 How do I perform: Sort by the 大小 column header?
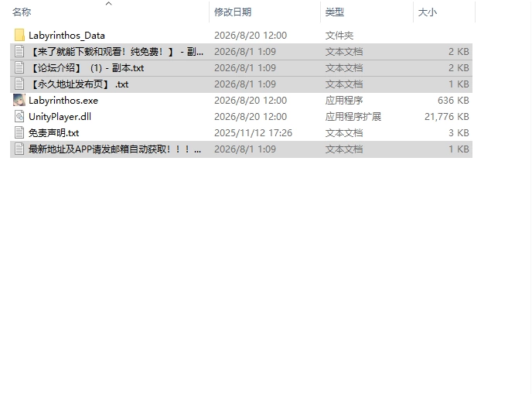[x=428, y=12]
